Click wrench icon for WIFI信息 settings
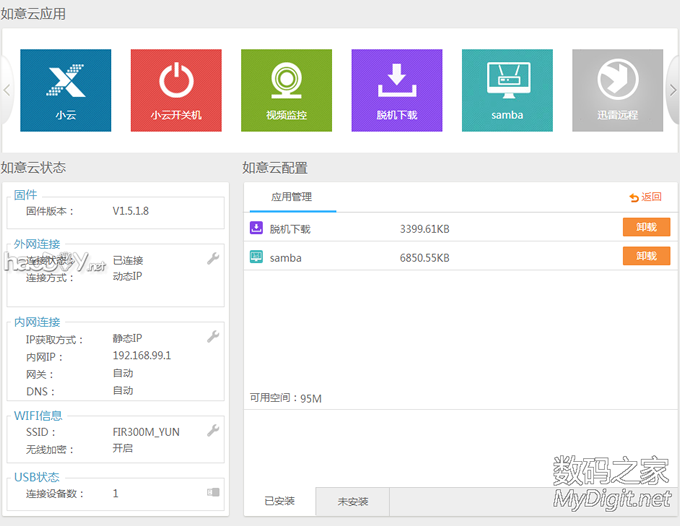 (212, 430)
